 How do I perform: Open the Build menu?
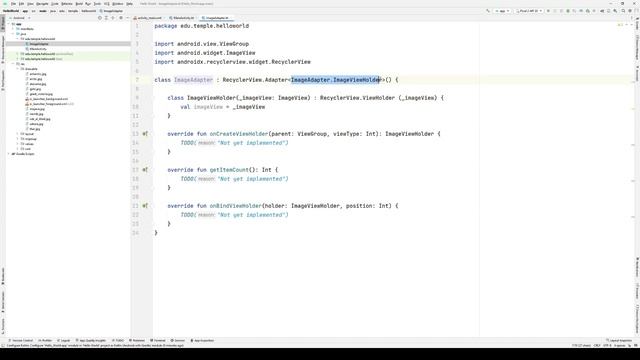(79, 4)
